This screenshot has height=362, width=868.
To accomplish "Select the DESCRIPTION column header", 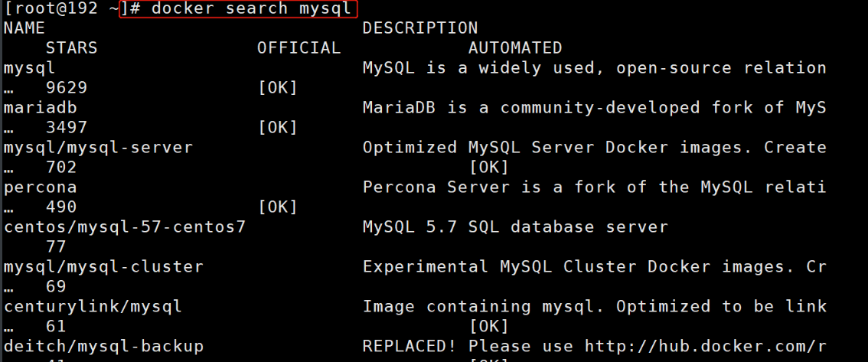I will (419, 28).
